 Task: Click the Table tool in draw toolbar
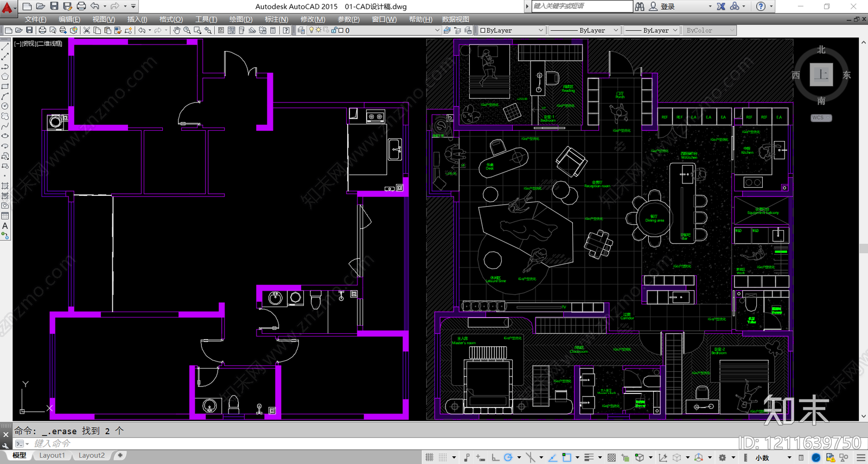coord(5,216)
